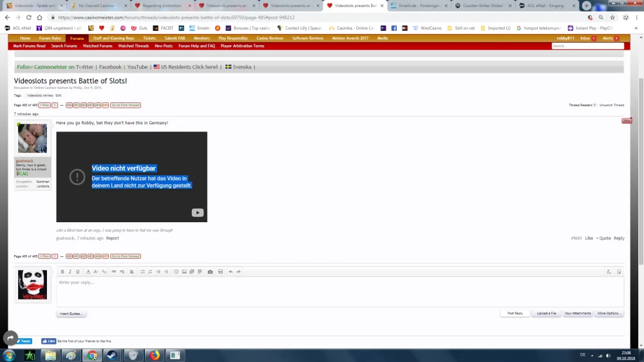Click the Upload a File button

546,313
